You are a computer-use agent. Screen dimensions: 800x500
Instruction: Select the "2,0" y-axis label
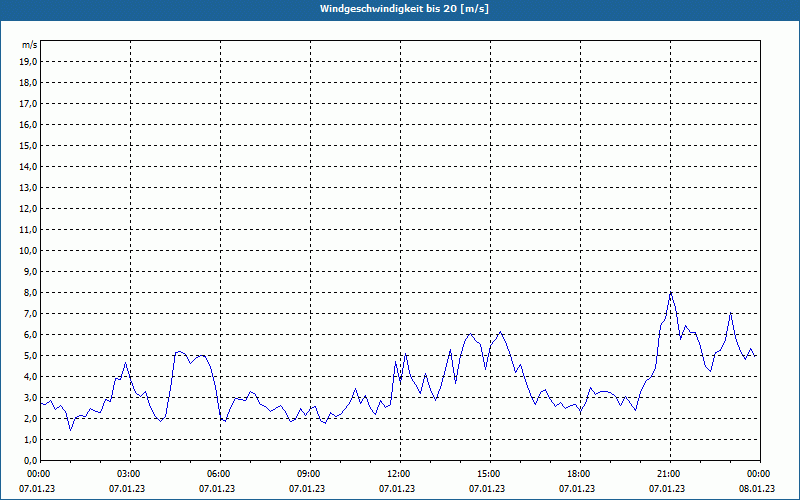(x=31, y=418)
